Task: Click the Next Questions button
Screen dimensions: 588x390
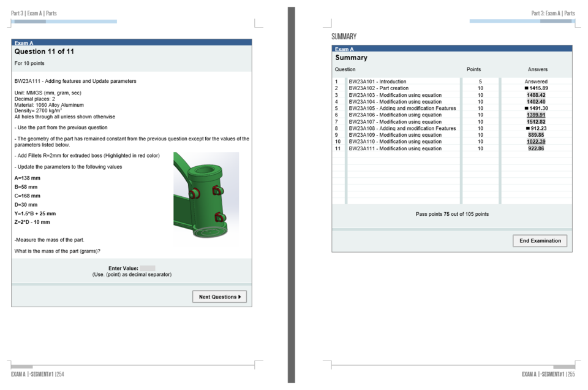Action: (x=219, y=296)
